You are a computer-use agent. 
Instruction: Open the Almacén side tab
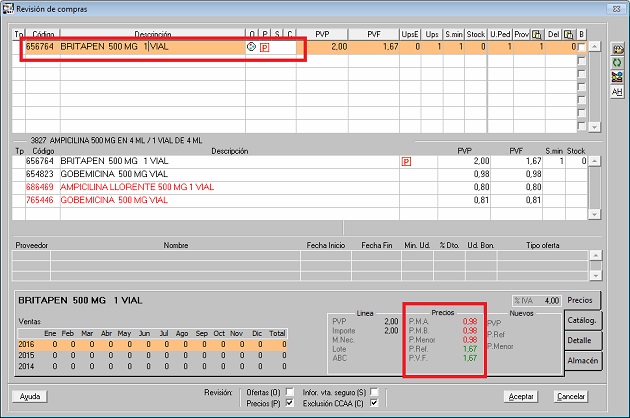pos(583,361)
